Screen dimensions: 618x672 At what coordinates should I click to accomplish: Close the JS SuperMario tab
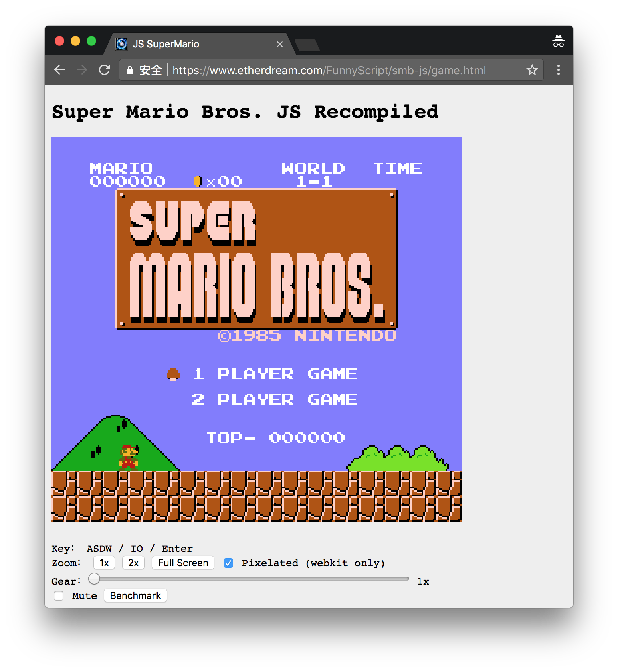[x=280, y=44]
